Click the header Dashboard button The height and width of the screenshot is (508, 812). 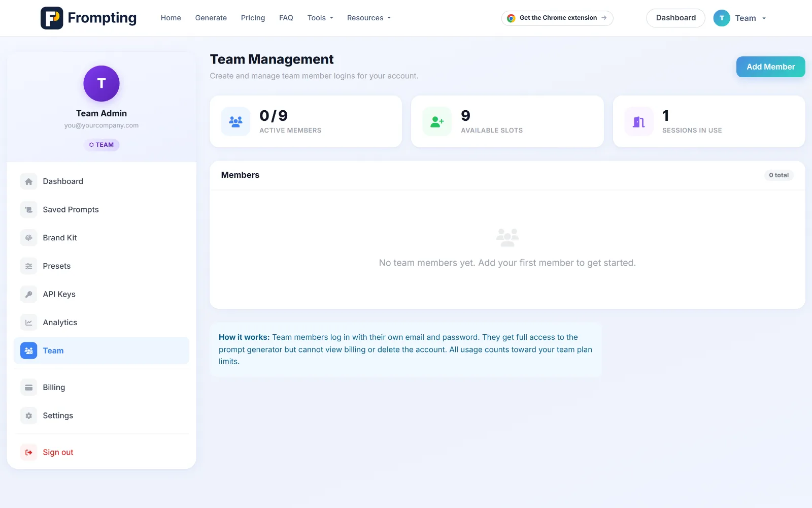click(675, 18)
